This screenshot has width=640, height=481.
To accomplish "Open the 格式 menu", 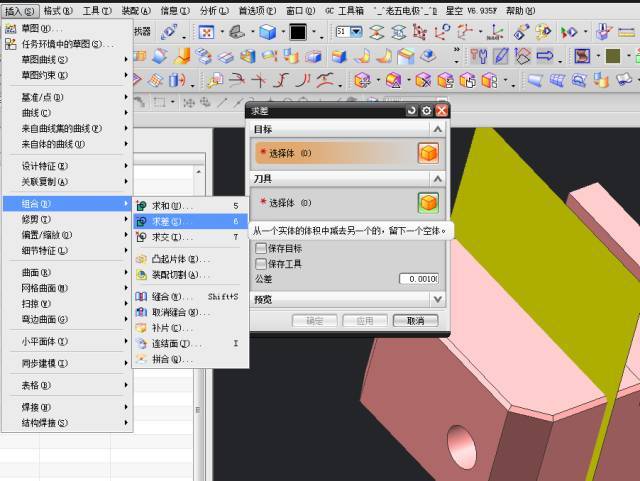I will [58, 11].
